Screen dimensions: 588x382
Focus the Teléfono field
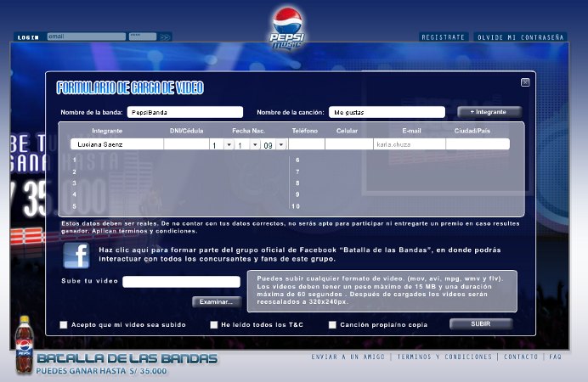[x=306, y=144]
